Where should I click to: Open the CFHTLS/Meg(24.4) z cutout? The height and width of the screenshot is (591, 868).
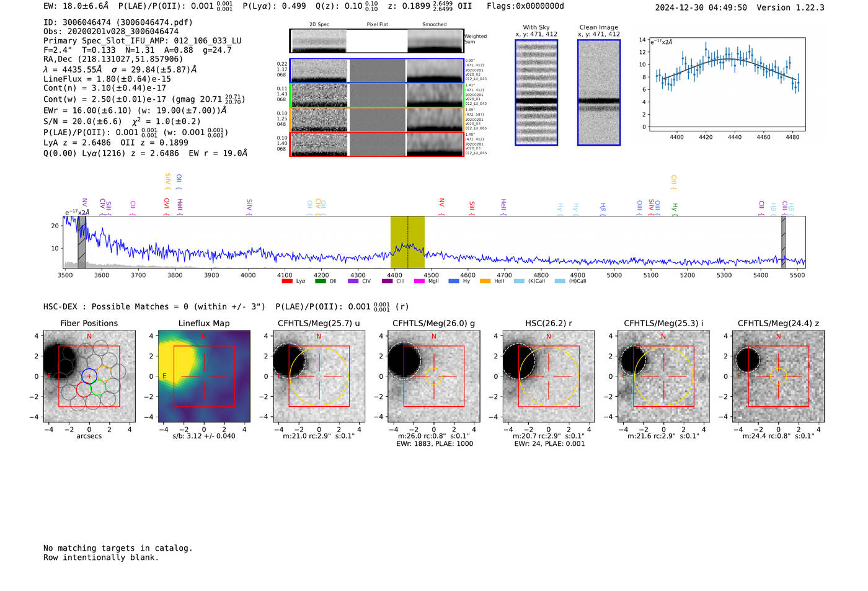pyautogui.click(x=779, y=376)
